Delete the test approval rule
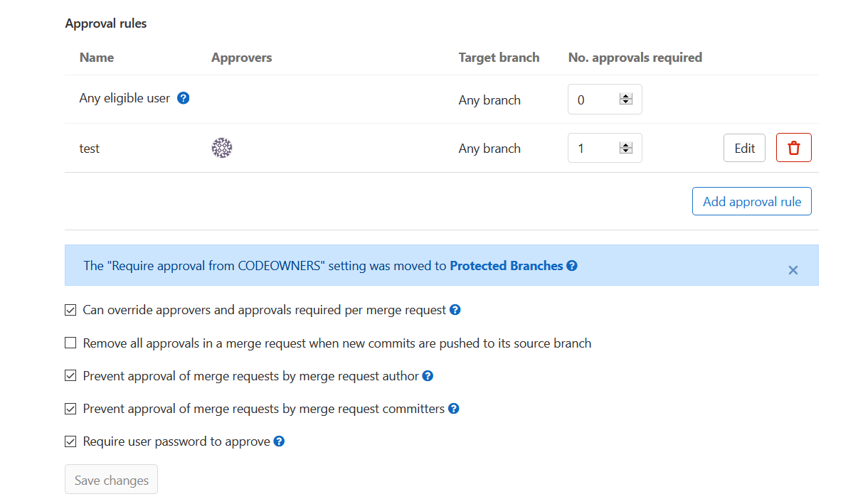853x504 pixels. (x=793, y=148)
